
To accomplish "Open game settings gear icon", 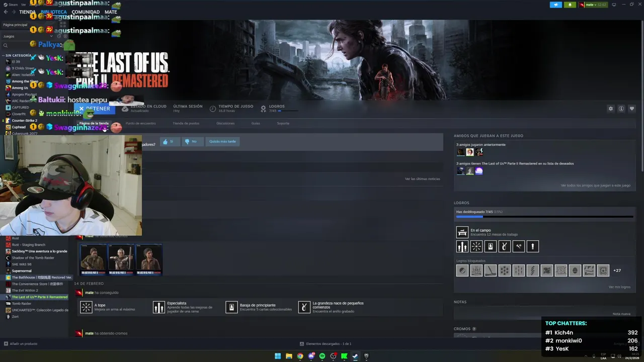I will tap(611, 109).
